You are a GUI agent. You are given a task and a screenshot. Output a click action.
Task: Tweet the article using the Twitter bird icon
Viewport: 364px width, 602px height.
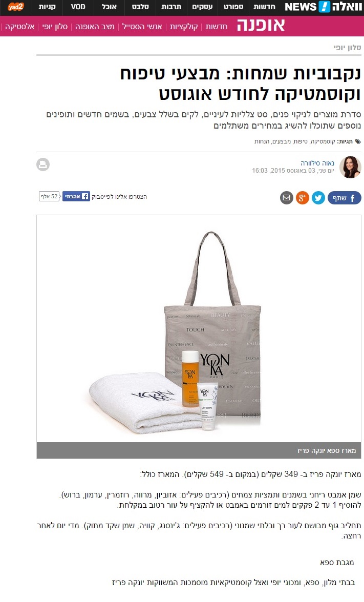click(x=318, y=198)
